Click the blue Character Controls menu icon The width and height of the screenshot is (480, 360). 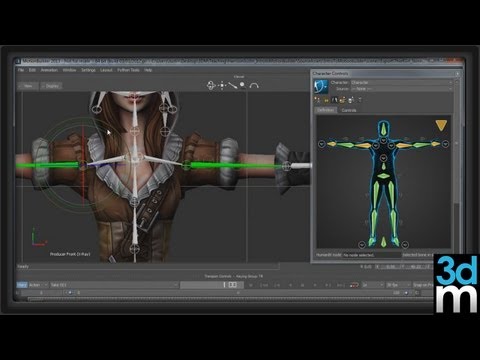click(x=321, y=86)
